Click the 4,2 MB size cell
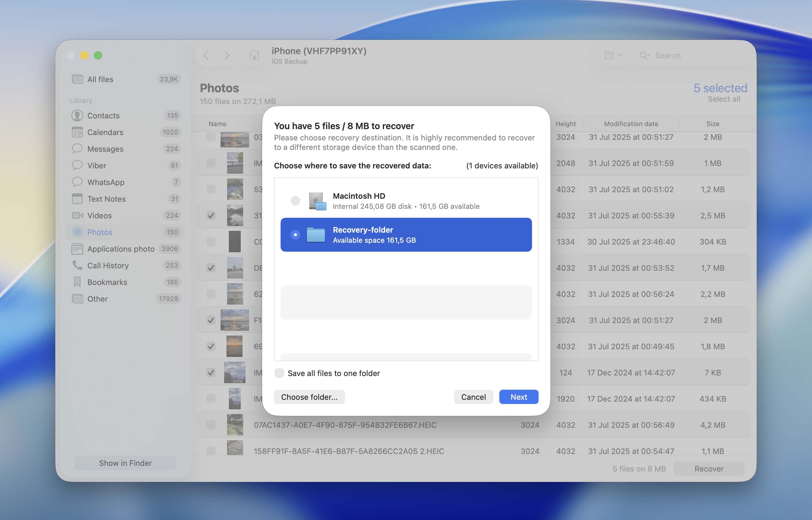 [712, 425]
